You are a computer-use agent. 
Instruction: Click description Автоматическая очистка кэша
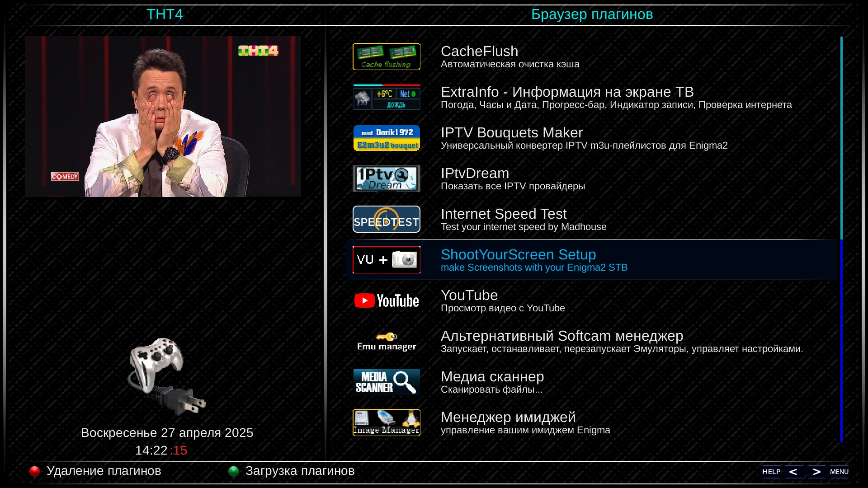point(510,64)
